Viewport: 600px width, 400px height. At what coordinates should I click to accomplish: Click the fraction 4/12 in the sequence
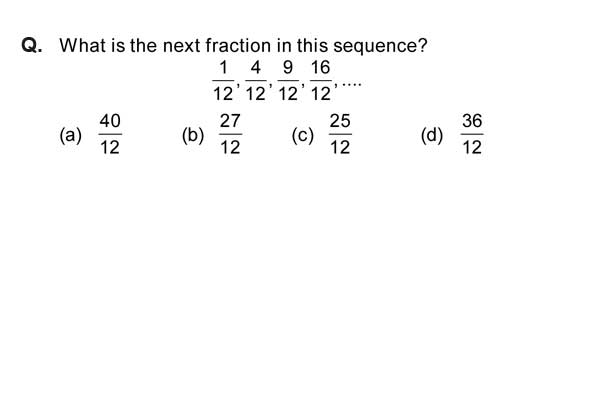point(255,81)
